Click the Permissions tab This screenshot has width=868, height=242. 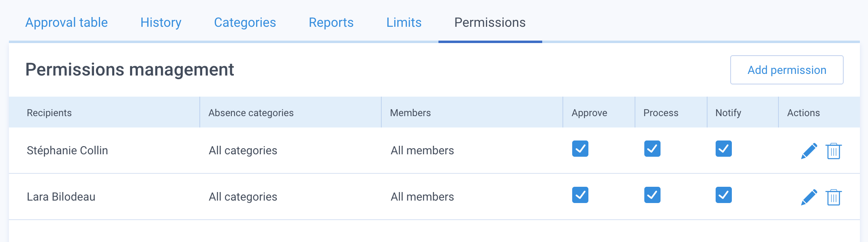pos(490,22)
